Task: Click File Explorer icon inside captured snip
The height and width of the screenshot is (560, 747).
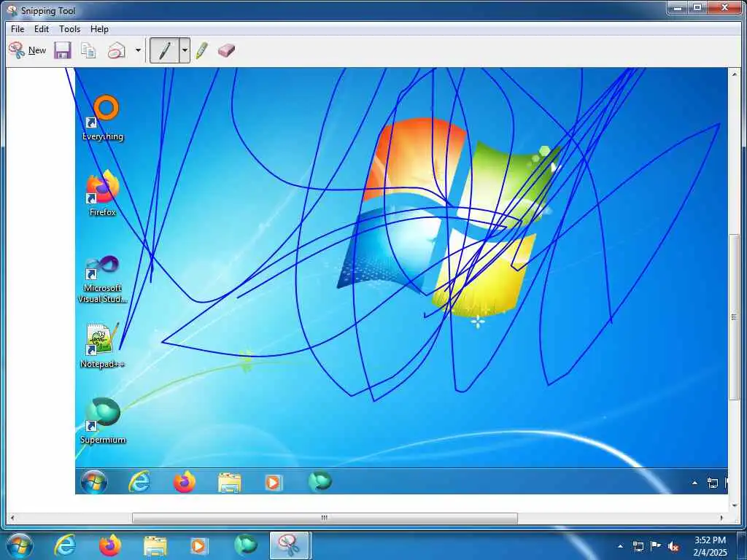Action: click(x=229, y=482)
